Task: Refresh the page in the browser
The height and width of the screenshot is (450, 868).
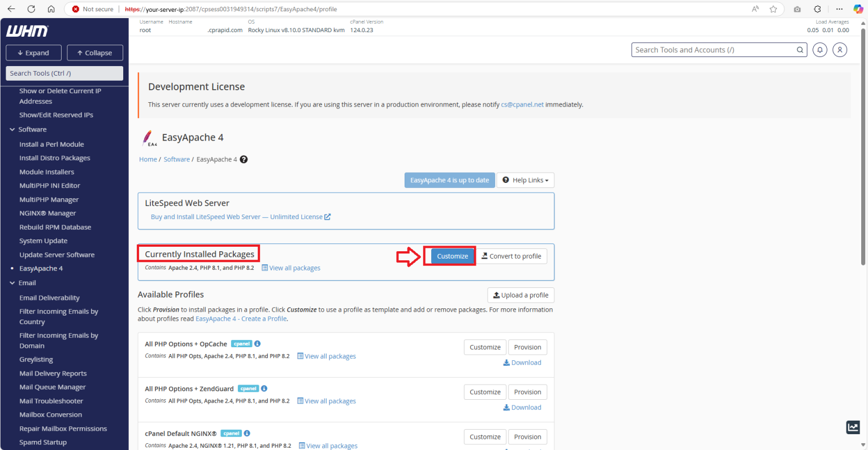Action: (x=31, y=8)
